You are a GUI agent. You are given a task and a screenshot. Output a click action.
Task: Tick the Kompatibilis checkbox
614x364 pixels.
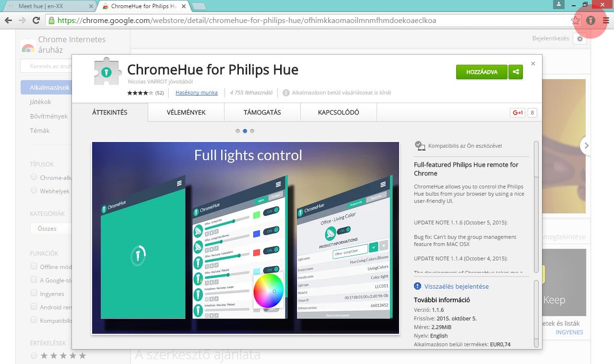coord(34,320)
